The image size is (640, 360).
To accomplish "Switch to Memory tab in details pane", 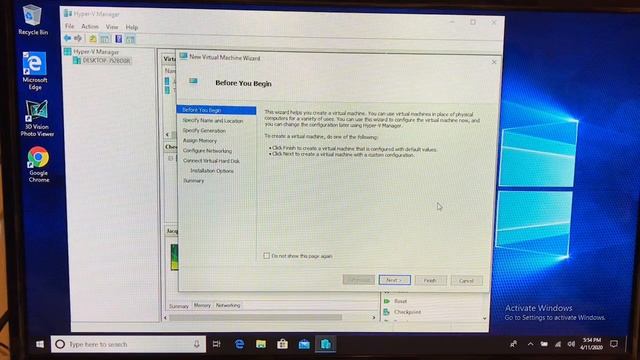I will (x=202, y=305).
